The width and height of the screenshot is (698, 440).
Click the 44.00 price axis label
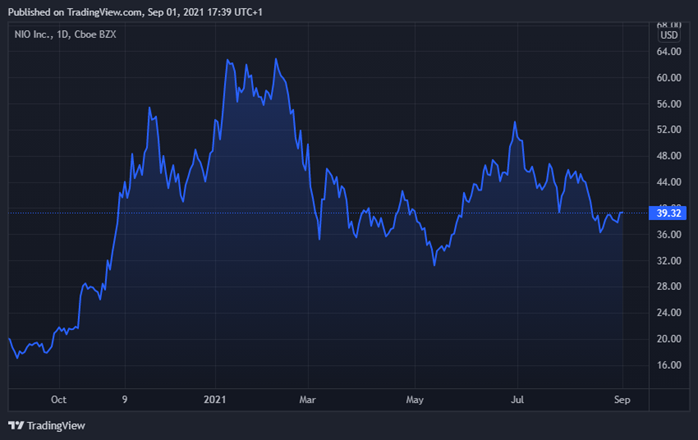pyautogui.click(x=667, y=182)
